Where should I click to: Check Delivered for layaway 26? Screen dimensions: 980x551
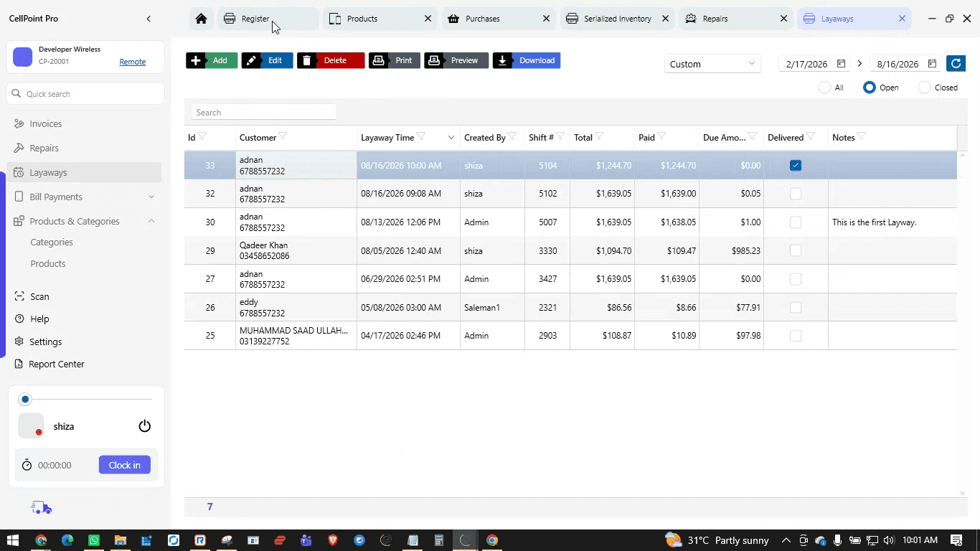click(796, 307)
